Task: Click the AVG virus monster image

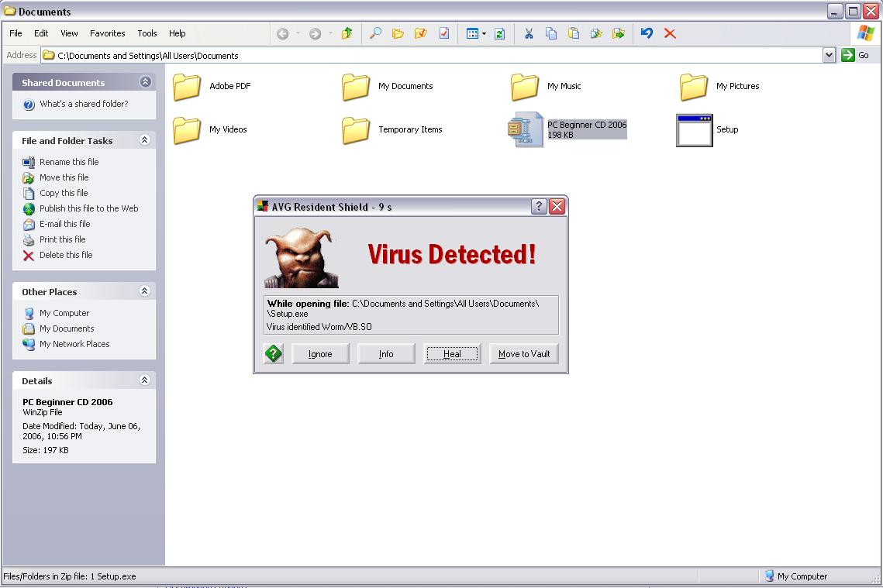Action: (302, 257)
